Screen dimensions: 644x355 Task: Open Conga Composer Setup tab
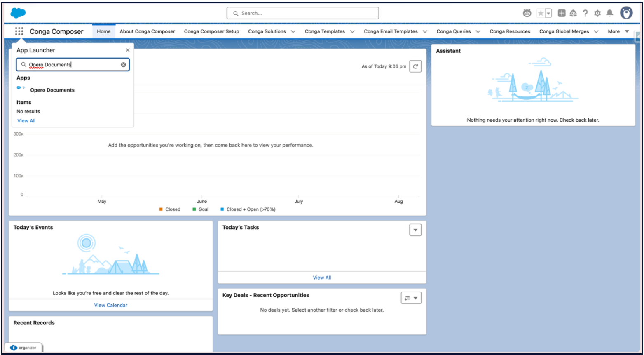(211, 31)
